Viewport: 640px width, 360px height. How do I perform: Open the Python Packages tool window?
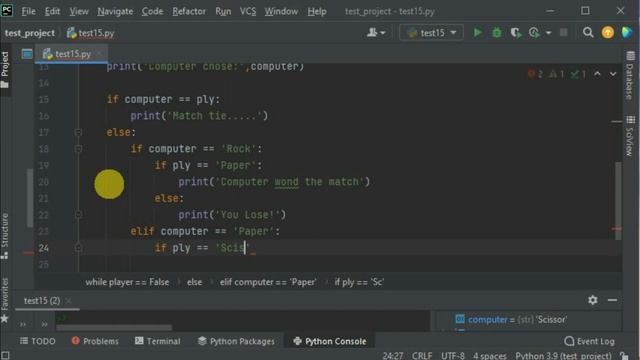[x=236, y=341]
